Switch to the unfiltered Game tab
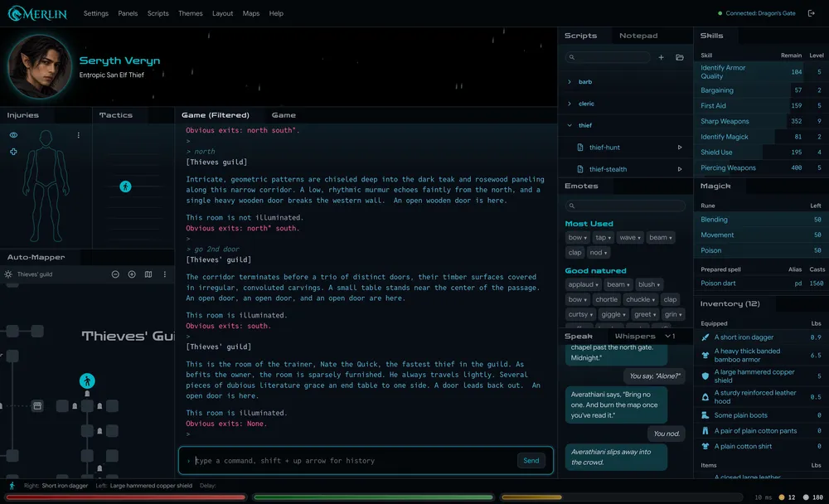The width and height of the screenshot is (829, 504). (x=284, y=115)
